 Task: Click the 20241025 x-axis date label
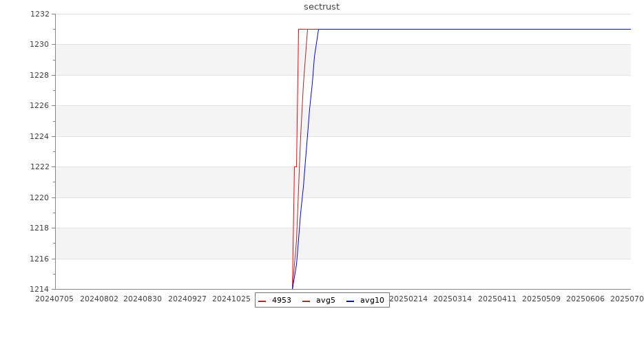coord(231,299)
